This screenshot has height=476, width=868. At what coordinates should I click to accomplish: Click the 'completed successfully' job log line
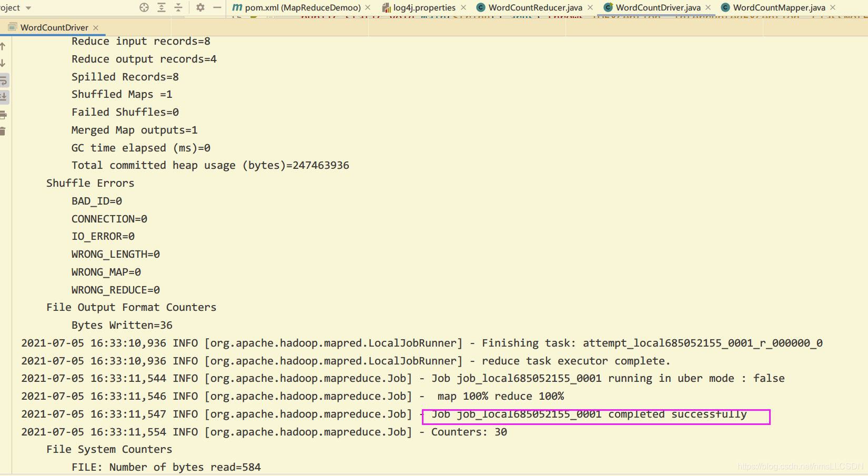384,414
